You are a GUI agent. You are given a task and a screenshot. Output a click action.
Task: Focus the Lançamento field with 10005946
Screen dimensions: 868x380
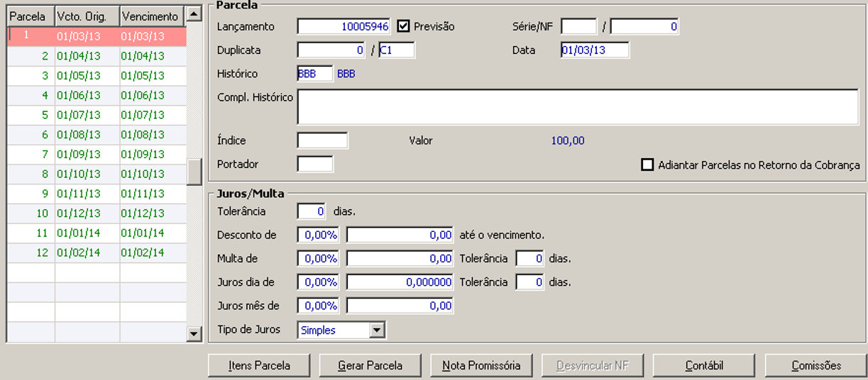click(344, 26)
